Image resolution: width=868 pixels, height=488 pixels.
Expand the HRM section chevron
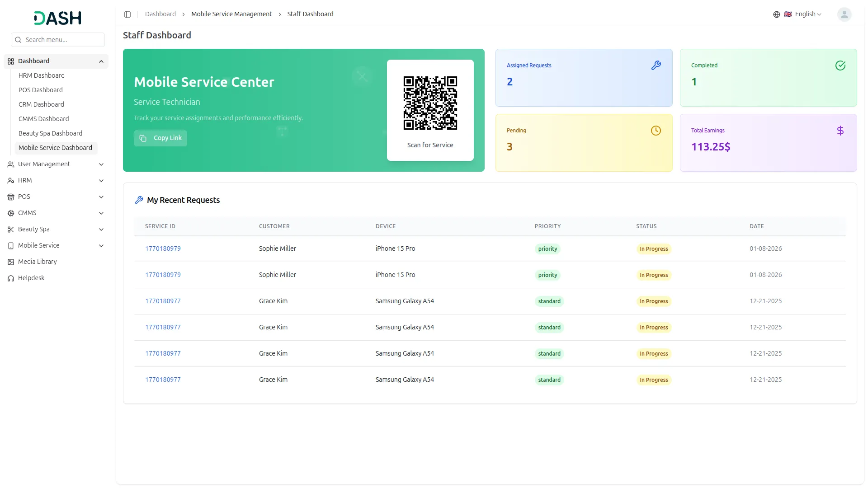101,180
